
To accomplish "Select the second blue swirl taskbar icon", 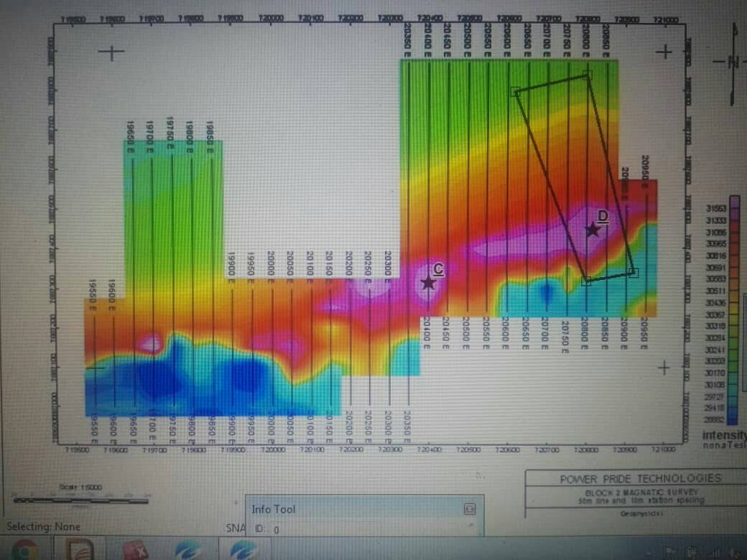I will coord(243,549).
